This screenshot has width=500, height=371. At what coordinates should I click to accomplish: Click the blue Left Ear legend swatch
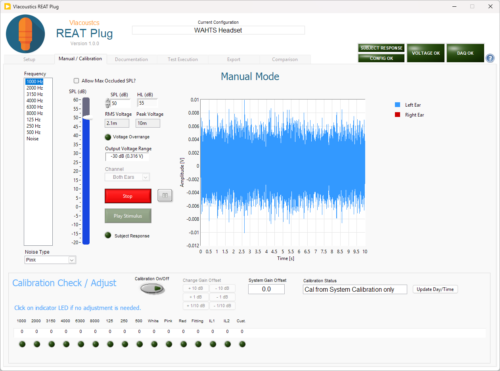397,105
